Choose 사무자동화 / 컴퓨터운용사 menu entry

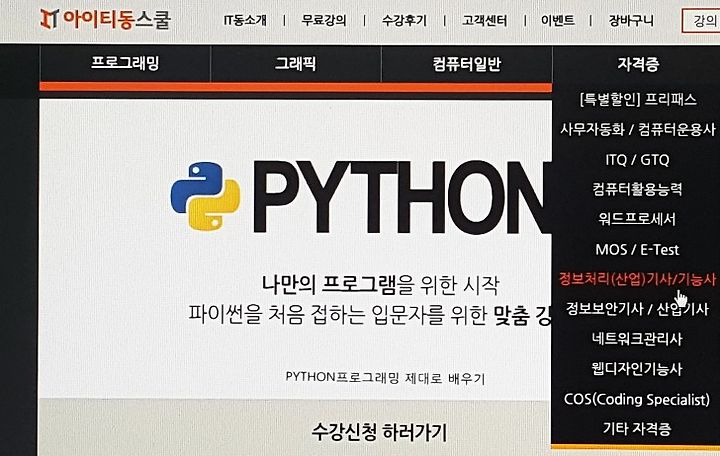pyautogui.click(x=638, y=129)
